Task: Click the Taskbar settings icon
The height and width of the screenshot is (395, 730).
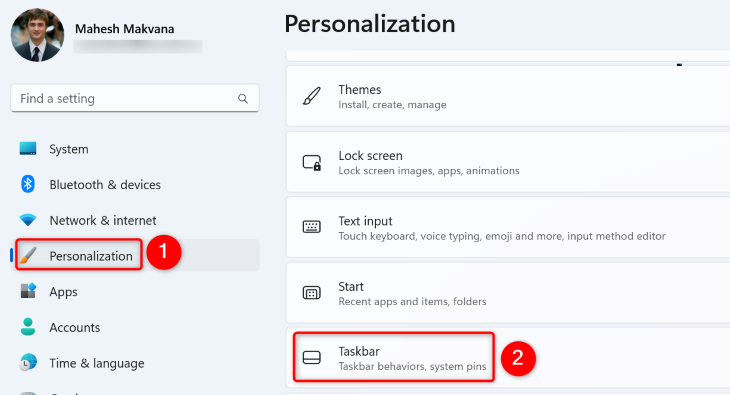Action: pos(311,358)
